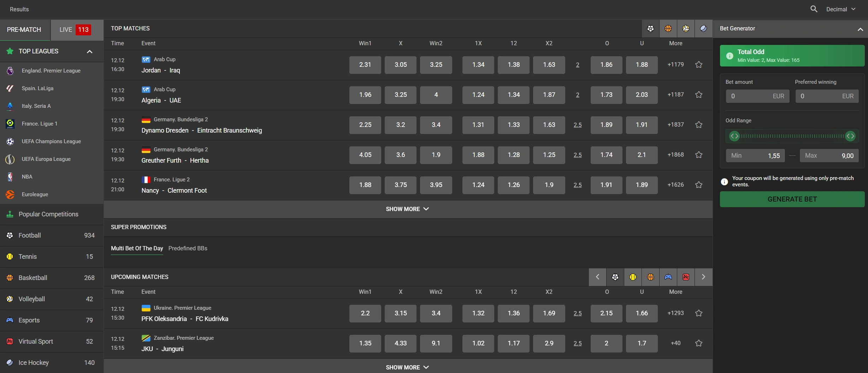
Task: Filter Upcoming Matches by tennis icon
Action: [x=633, y=277]
